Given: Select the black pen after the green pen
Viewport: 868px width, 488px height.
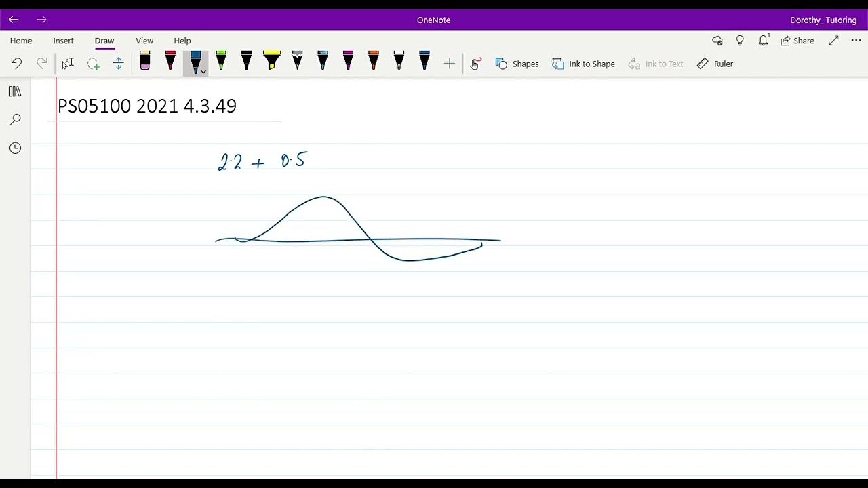Looking at the screenshot, I should tap(246, 62).
